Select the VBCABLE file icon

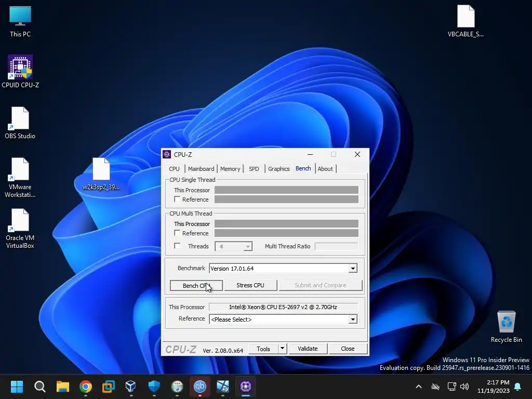tap(465, 21)
